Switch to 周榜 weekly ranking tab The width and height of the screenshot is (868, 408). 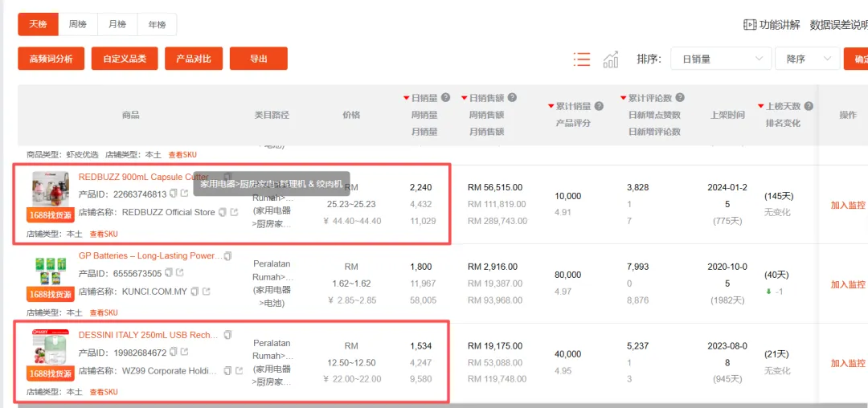click(77, 24)
